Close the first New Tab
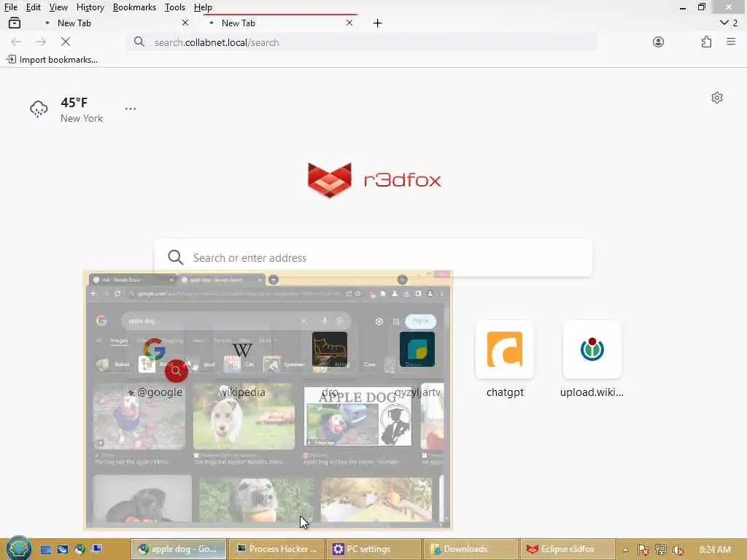Image resolution: width=747 pixels, height=560 pixels. click(185, 23)
